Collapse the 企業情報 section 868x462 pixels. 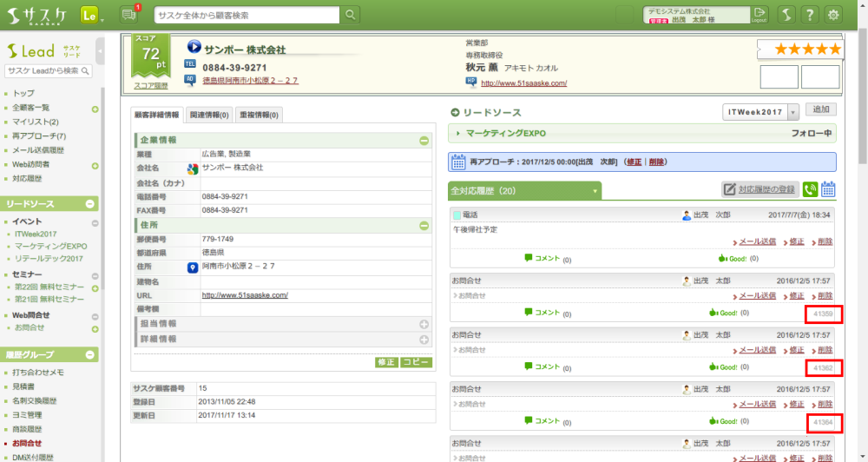pyautogui.click(x=424, y=140)
